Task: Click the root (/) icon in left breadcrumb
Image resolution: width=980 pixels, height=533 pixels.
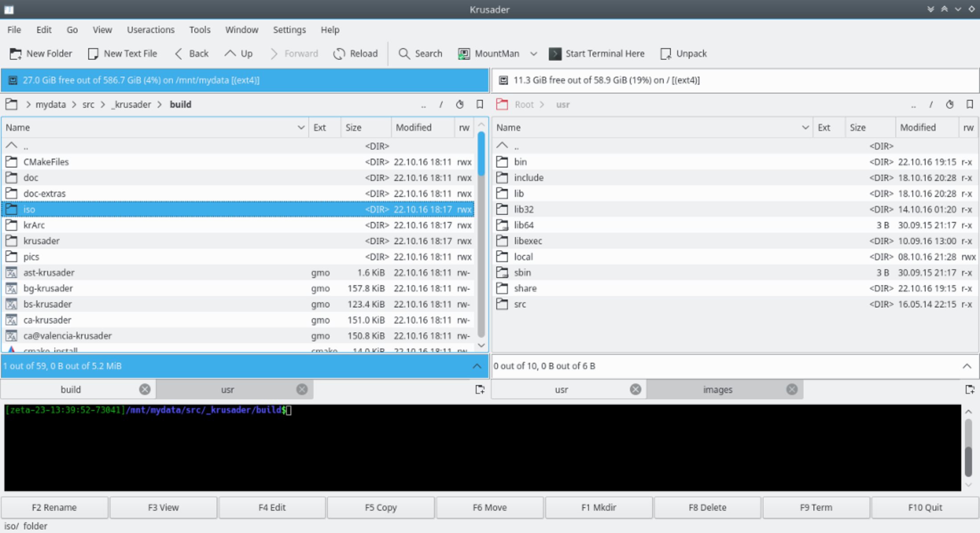Action: [441, 104]
